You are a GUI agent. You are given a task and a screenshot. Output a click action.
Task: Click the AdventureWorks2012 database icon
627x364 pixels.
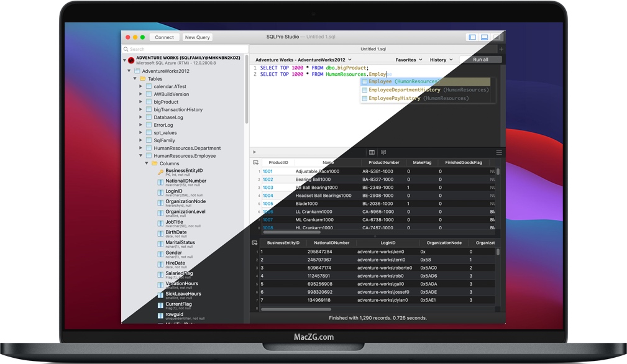[137, 71]
